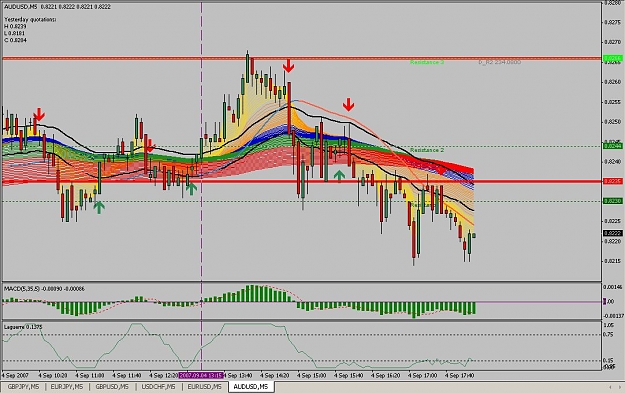Click the 1.05 Laguerre scale value
625x393 pixels.
pyautogui.click(x=609, y=326)
